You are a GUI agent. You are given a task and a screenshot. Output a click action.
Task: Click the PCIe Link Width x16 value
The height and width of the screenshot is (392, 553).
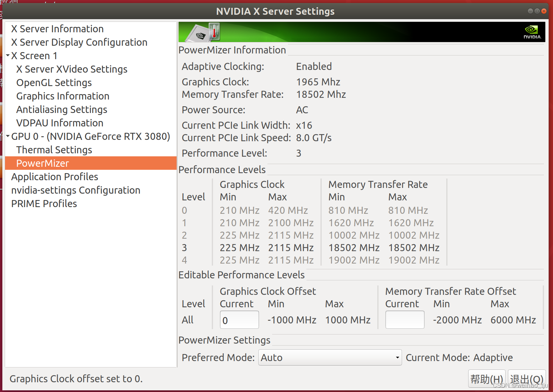pos(304,125)
